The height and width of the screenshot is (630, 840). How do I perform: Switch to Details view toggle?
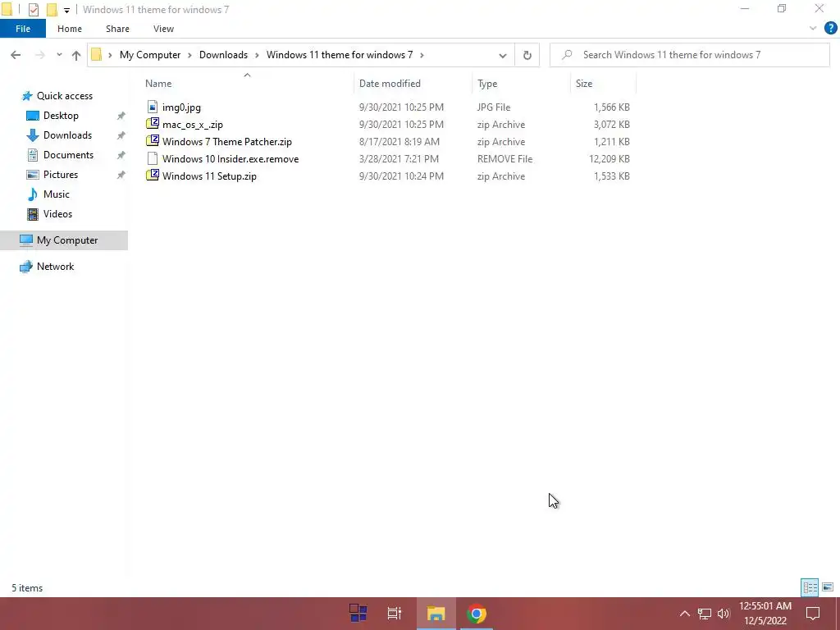tap(810, 587)
